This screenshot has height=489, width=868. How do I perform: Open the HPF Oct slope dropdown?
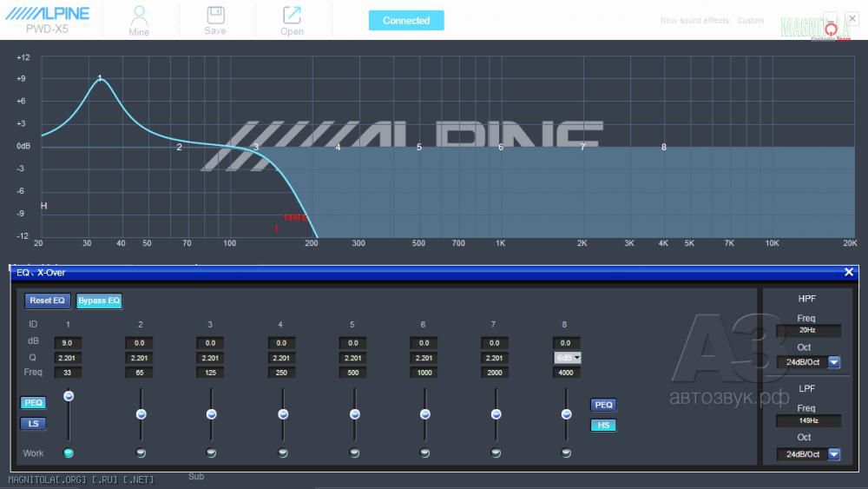833,362
